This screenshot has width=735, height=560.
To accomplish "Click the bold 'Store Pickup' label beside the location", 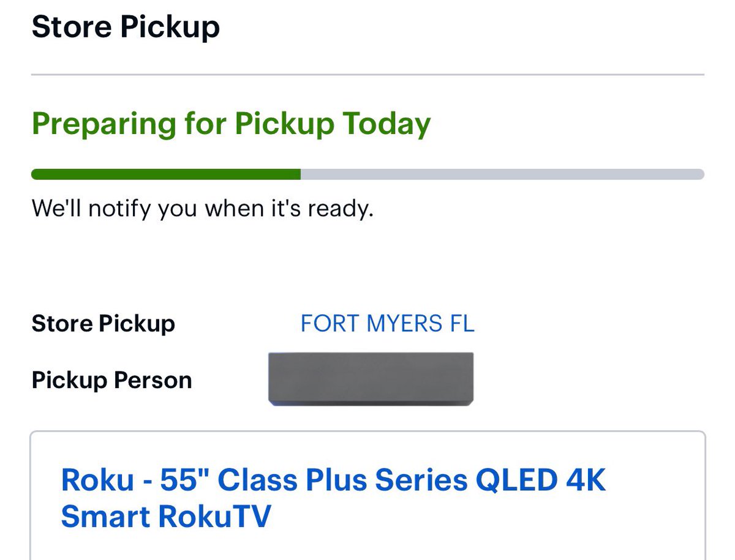I will click(x=103, y=323).
